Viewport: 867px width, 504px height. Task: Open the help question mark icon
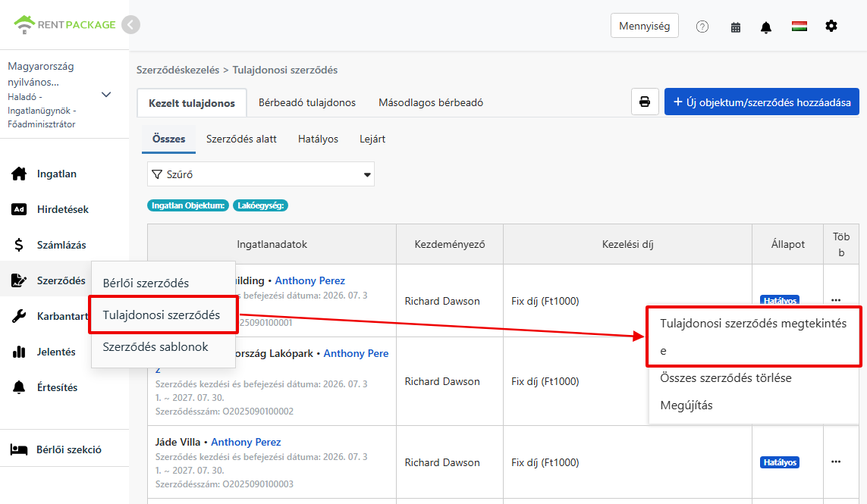[702, 27]
